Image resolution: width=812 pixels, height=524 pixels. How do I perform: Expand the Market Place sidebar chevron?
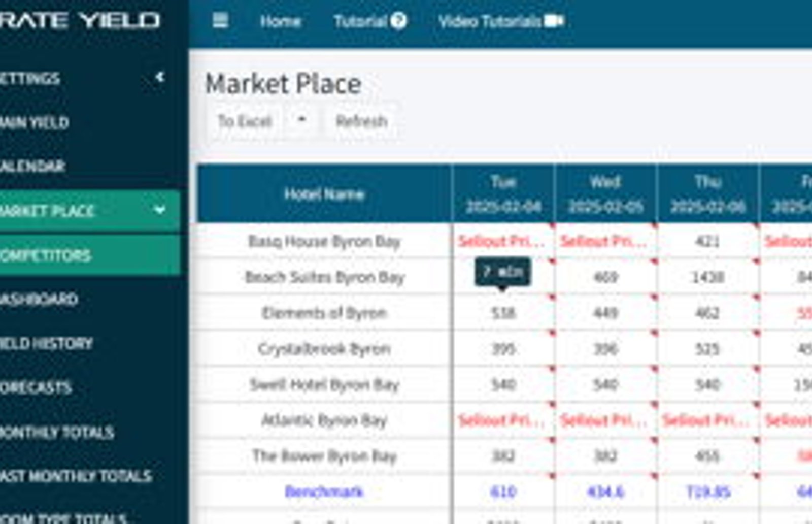pos(160,210)
